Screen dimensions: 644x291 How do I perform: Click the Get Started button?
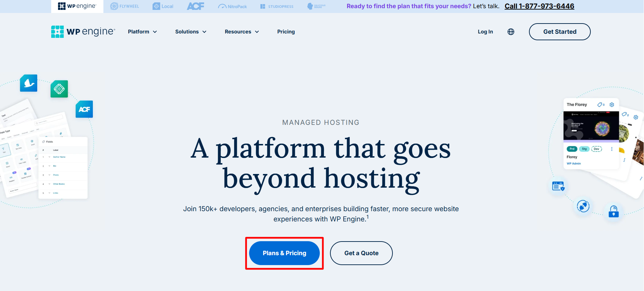pos(560,32)
